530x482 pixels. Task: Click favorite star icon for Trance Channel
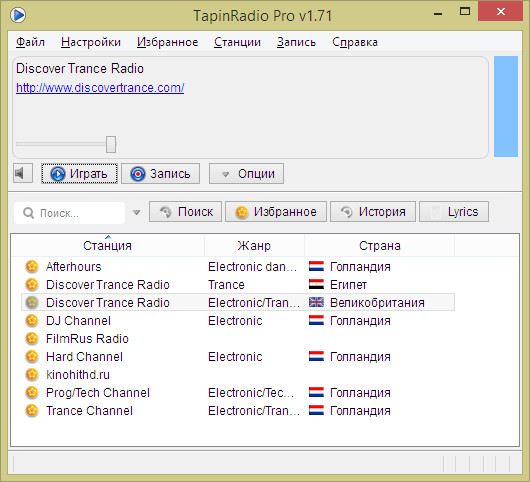click(x=32, y=410)
